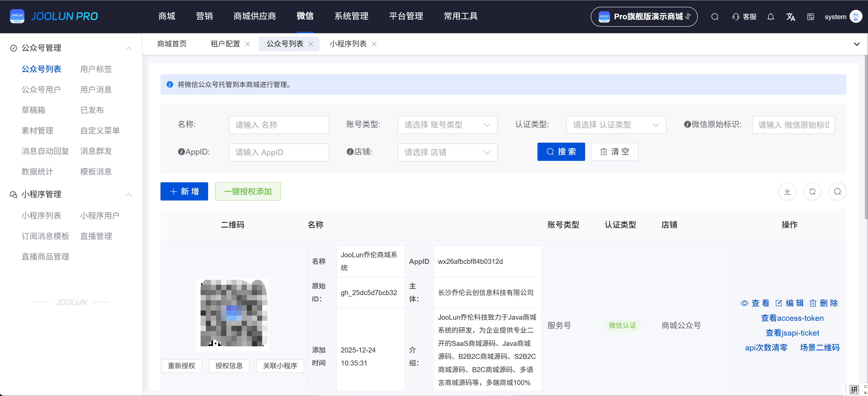Open the 平台管理 top menu
The image size is (868, 396).
click(406, 16)
